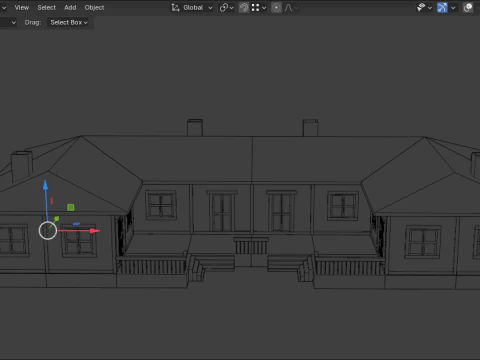
Task: Open the Add menu
Action: pos(70,7)
